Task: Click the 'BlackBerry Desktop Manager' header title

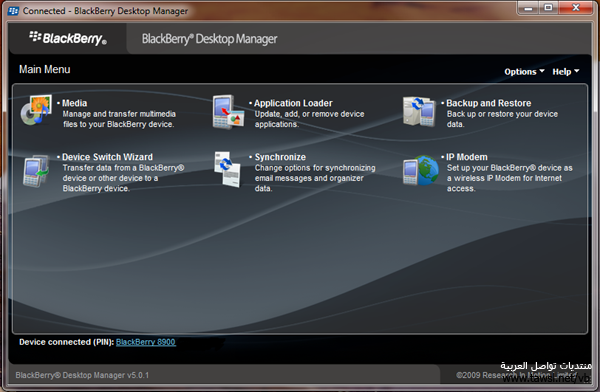Action: [209, 39]
